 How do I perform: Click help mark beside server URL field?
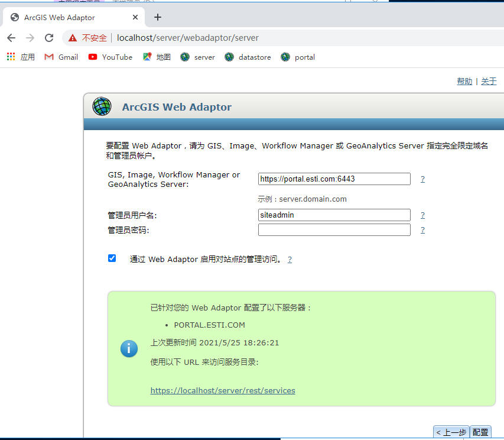pos(422,179)
